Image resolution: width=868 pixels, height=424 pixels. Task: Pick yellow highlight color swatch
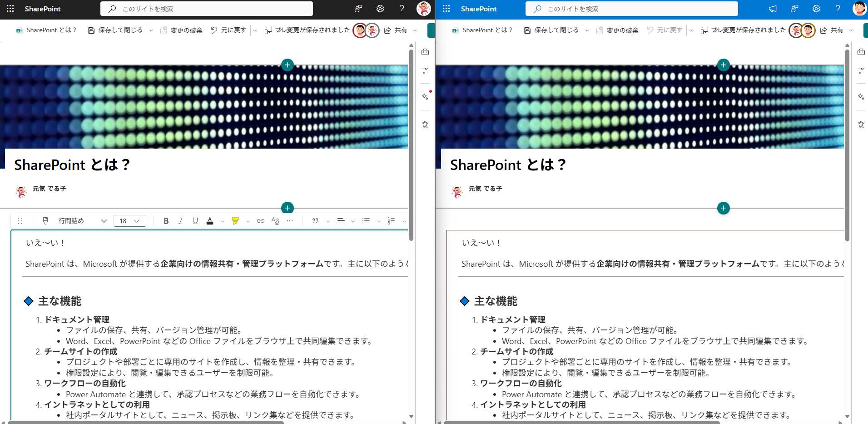(235, 221)
